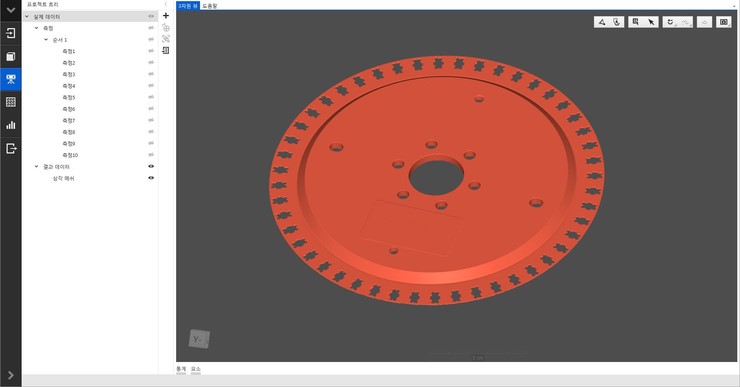Expand sidebar with bottom right-chevron
The width and height of the screenshot is (740, 387).
[10, 376]
